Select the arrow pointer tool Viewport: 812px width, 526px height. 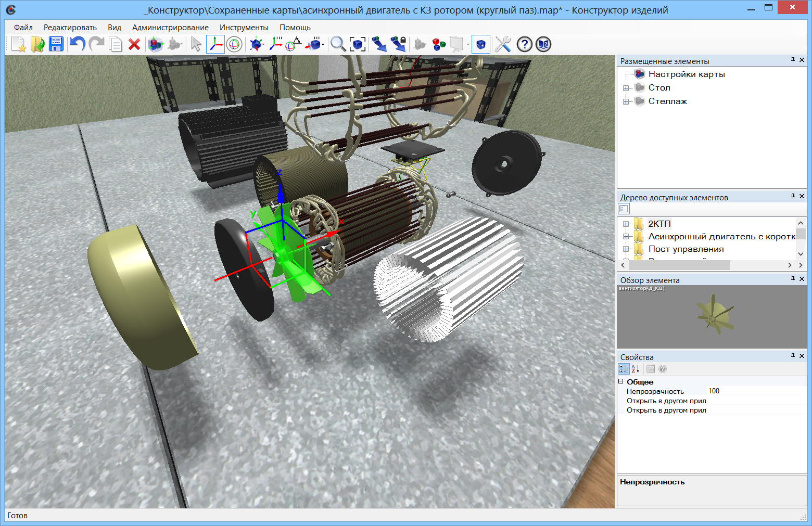click(196, 44)
